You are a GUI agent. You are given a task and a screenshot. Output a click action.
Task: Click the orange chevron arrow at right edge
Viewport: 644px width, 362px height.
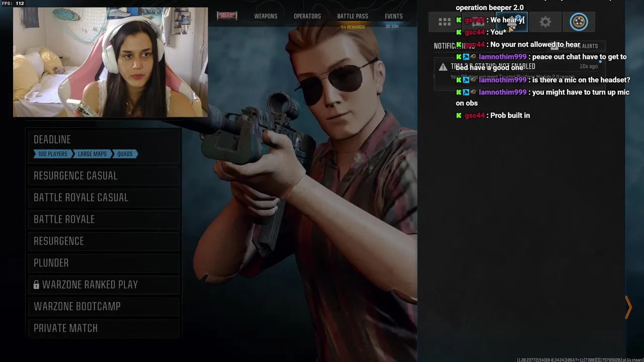click(628, 307)
